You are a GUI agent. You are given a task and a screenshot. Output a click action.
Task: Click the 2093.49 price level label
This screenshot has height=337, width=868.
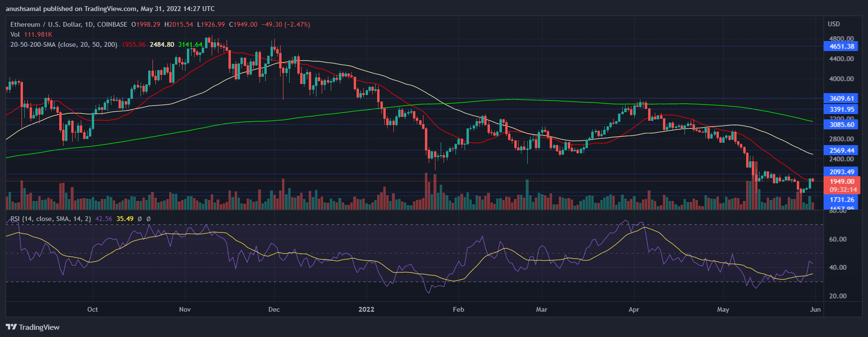841,172
